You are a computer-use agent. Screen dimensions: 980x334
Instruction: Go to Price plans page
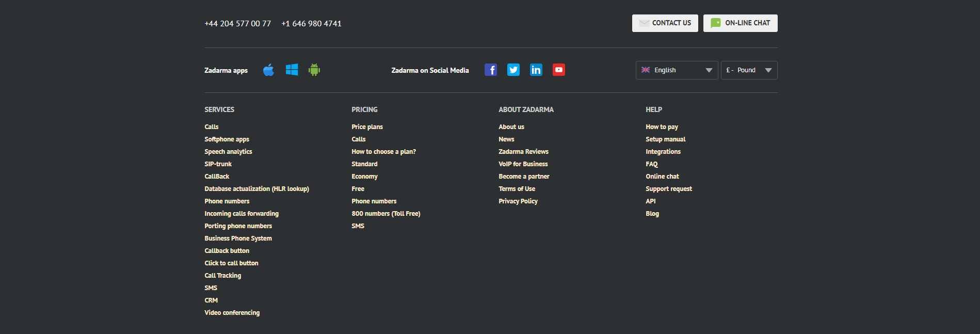click(367, 127)
